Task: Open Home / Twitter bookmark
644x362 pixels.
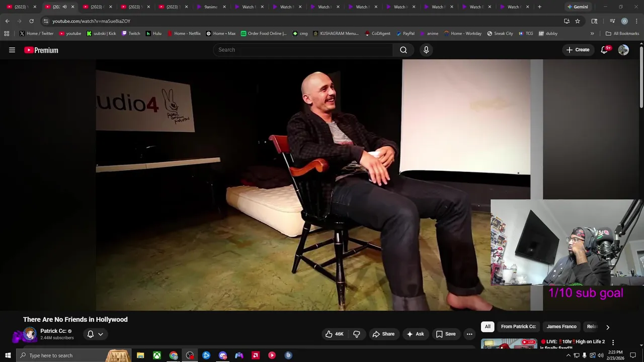Action: click(x=36, y=33)
